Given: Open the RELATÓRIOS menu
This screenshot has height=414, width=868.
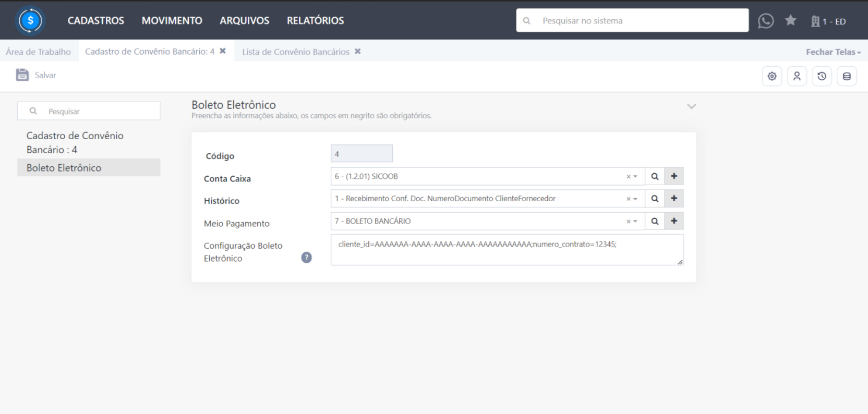Looking at the screenshot, I should 316,20.
